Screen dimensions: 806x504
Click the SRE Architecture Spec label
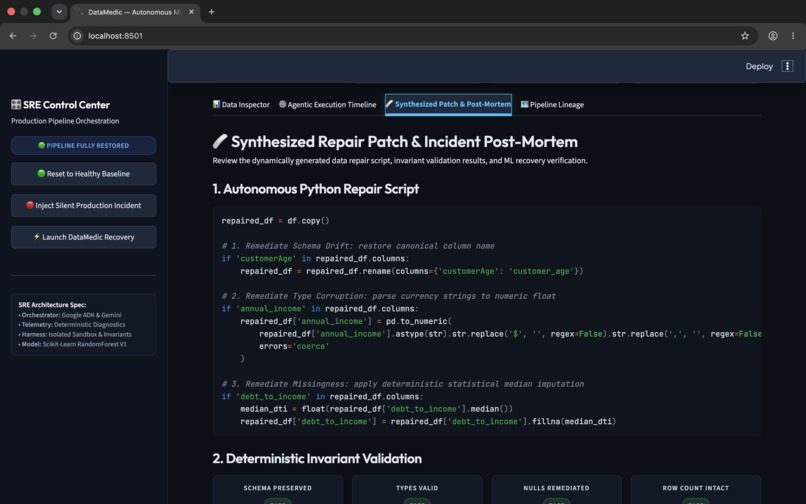52,304
